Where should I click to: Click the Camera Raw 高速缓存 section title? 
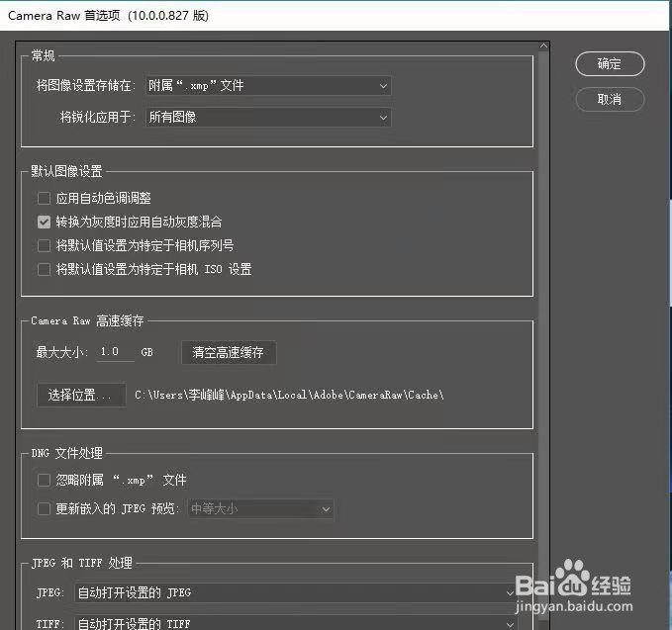coord(87,320)
